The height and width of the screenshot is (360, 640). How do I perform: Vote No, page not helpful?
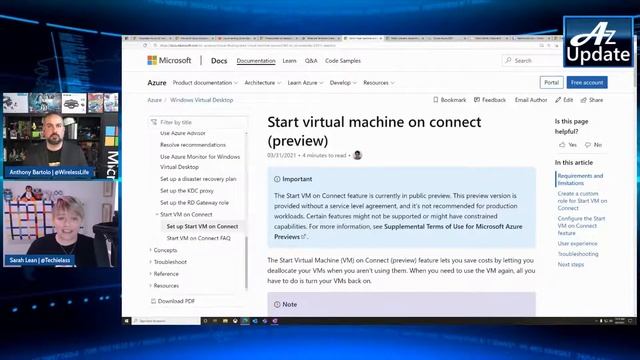(x=593, y=144)
